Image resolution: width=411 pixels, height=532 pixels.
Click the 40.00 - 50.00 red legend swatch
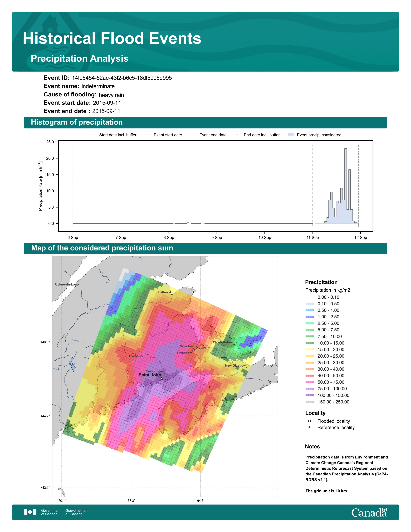(310, 376)
